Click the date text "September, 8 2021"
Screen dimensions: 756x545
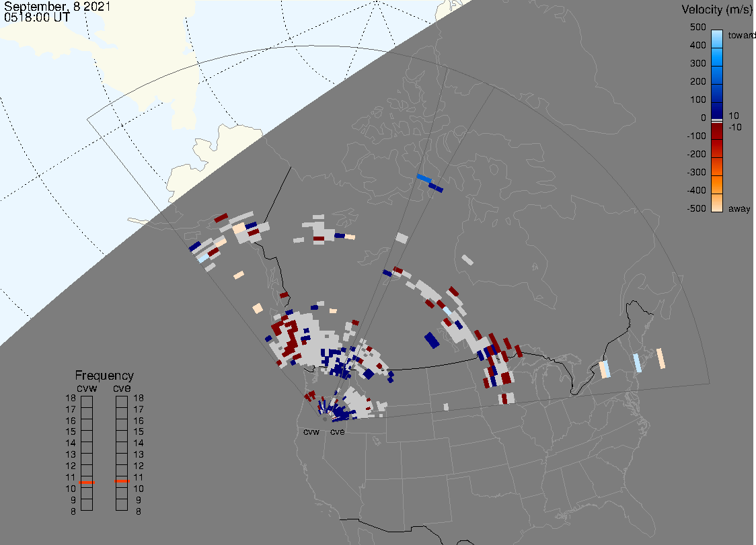[x=57, y=6]
